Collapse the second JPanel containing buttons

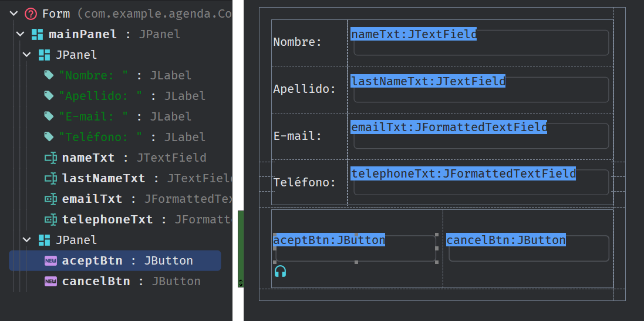(x=27, y=240)
